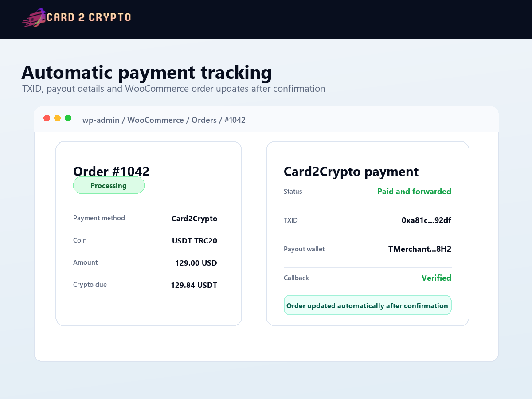
Task: Select the USDT TRC20 coin value
Action: tap(195, 241)
